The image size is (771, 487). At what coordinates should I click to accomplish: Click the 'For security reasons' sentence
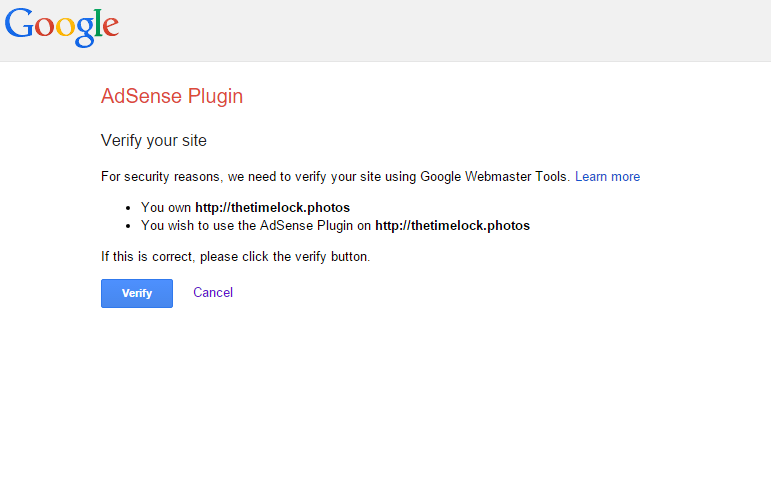pyautogui.click(x=335, y=177)
